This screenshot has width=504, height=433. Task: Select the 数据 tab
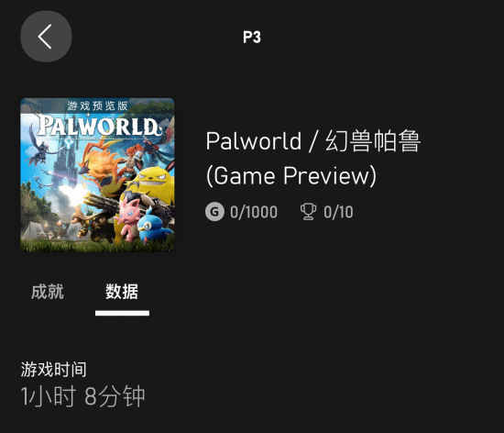[122, 292]
